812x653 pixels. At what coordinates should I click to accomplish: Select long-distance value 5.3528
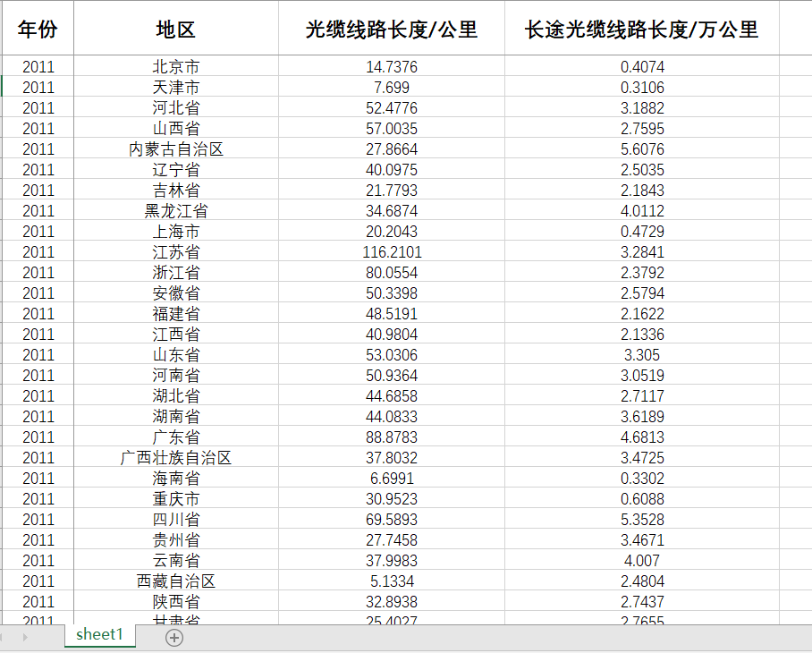coord(642,520)
